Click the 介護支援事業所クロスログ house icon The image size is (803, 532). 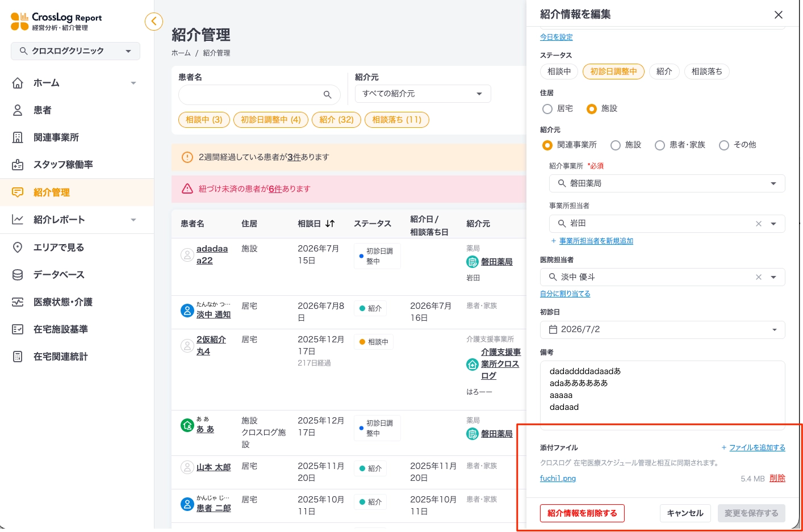click(x=472, y=364)
